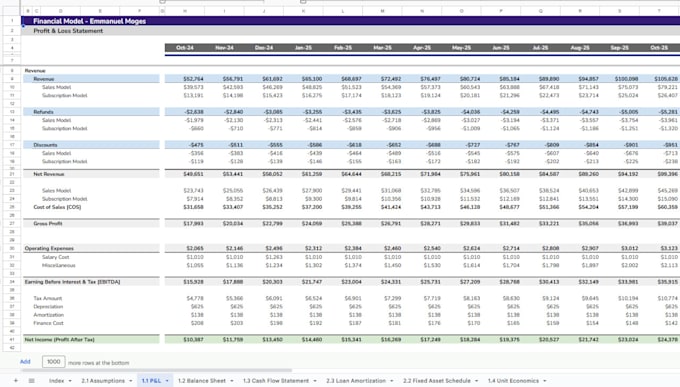Screen dimensions: 680x387
Task: Click the $4,778 tax amount cell
Action: [185, 298]
